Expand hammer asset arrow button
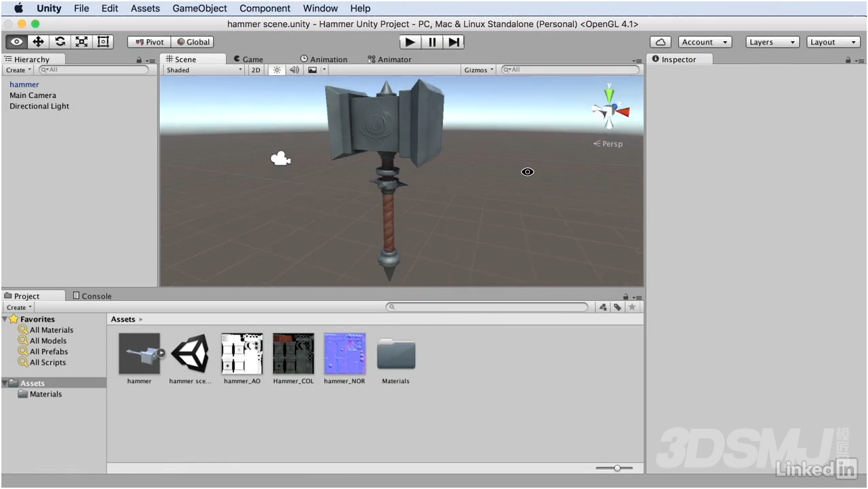 [x=161, y=353]
